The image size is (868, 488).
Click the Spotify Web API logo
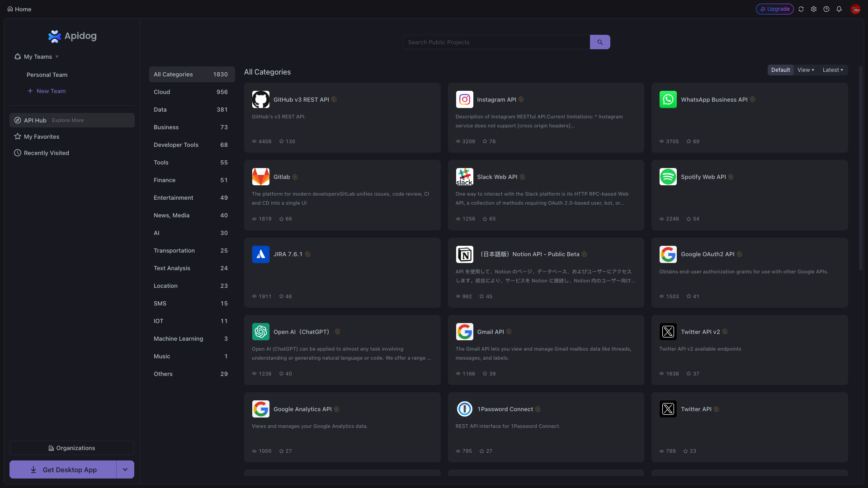[x=668, y=177]
